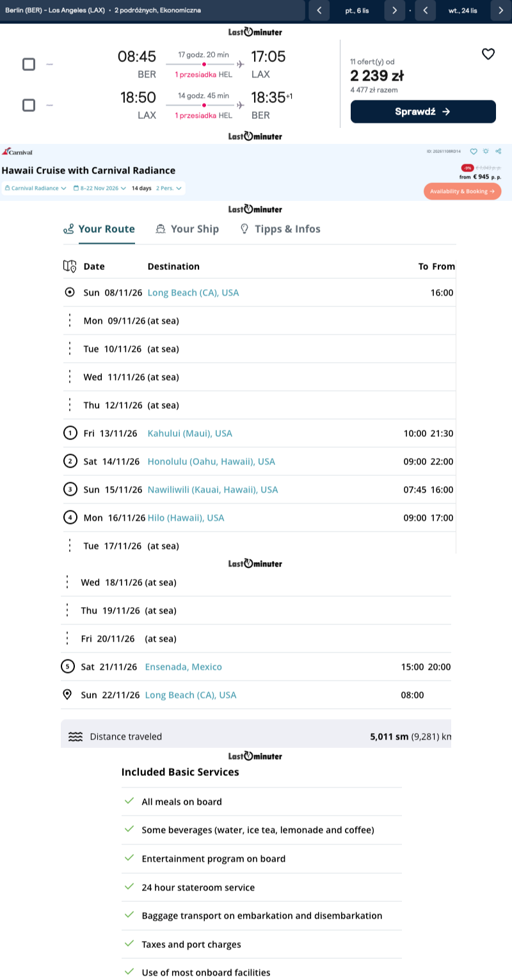
Task: Click the Carnival logo
Action: [x=17, y=152]
